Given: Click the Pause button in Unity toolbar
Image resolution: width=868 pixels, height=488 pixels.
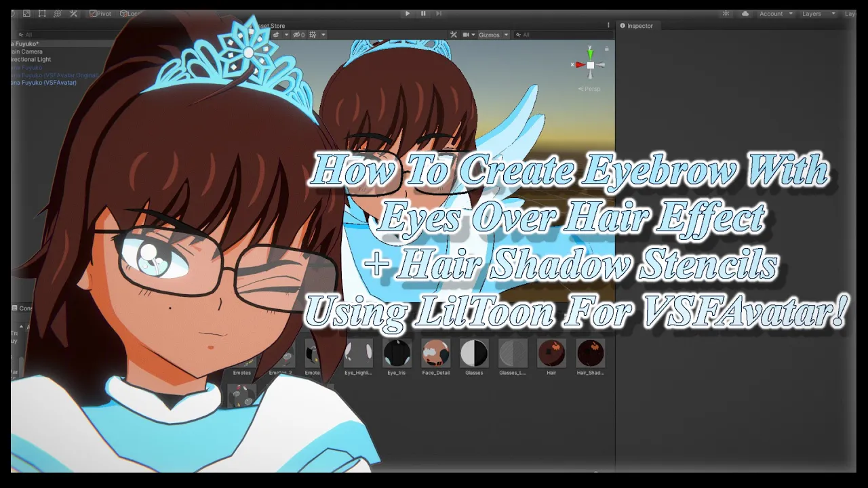Looking at the screenshot, I should [x=423, y=14].
